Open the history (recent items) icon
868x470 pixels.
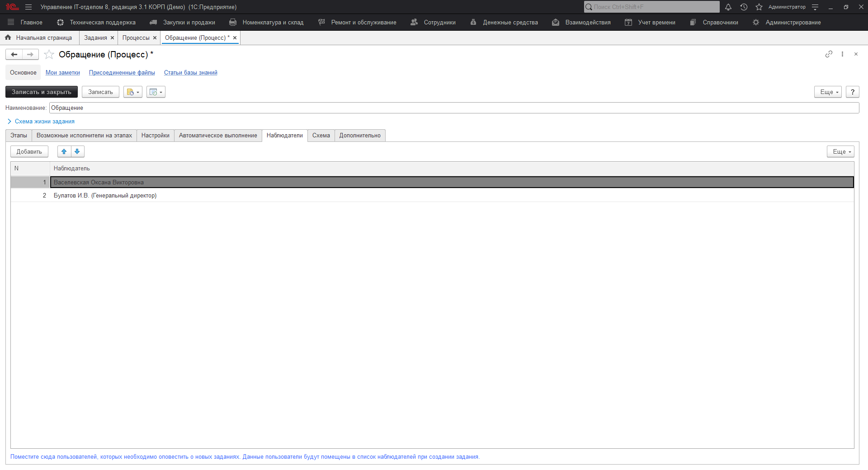744,7
